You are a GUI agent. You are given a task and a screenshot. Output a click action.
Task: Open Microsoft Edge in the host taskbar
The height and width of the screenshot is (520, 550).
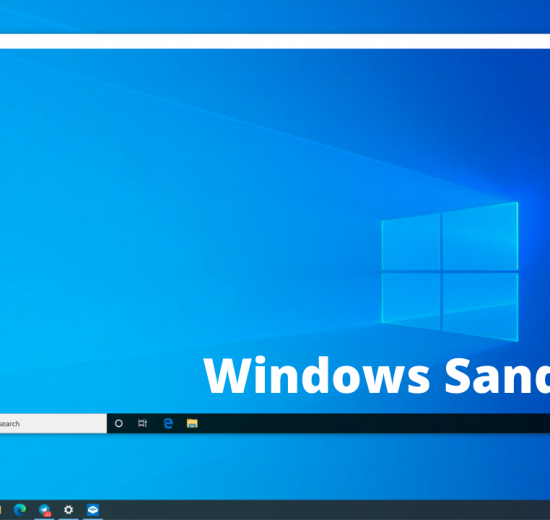click(20, 509)
